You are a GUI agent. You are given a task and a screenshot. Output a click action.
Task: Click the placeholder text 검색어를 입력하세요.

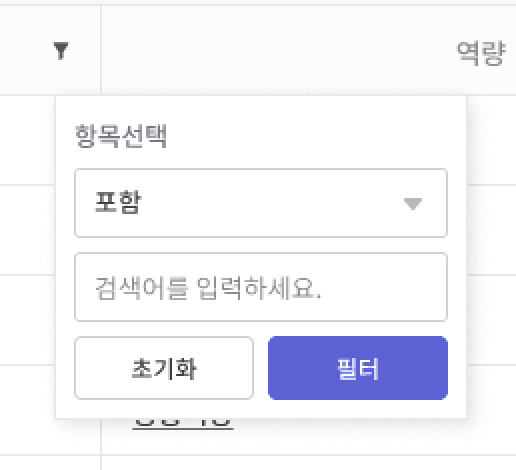(x=208, y=288)
